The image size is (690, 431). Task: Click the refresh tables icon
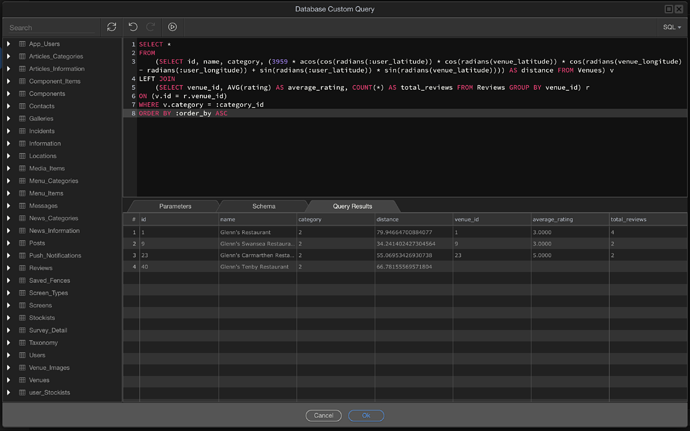coord(111,27)
